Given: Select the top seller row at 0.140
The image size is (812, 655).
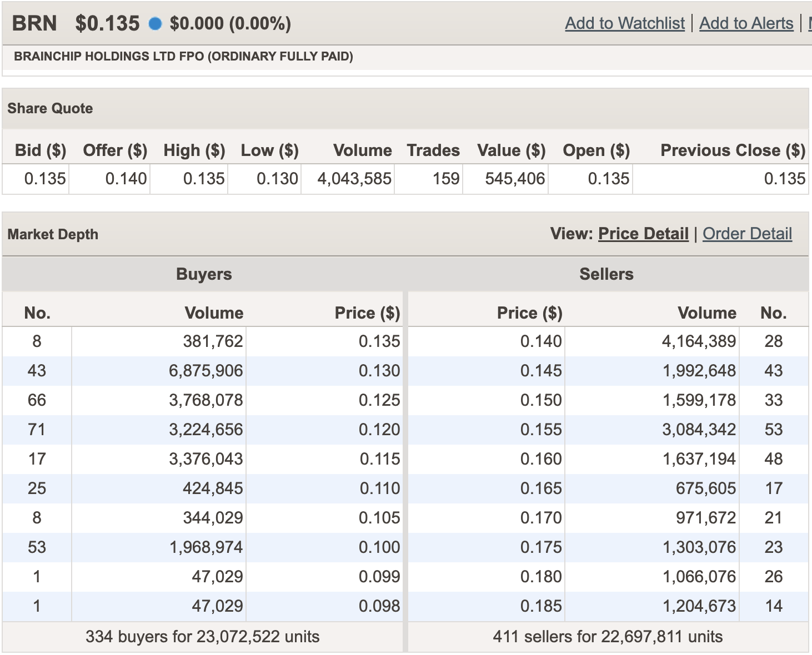Looking at the screenshot, I should point(605,341).
